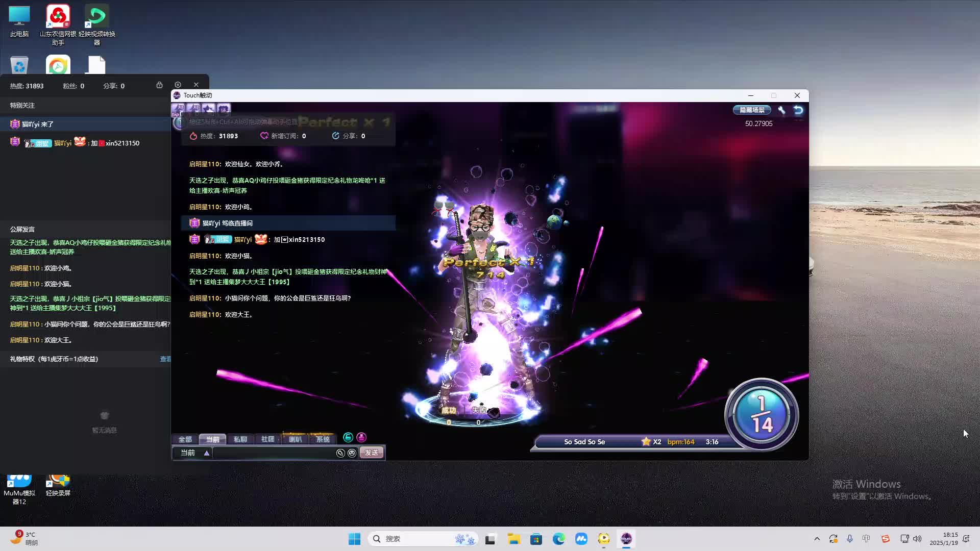Click the 1/14 countdown circle indicator
This screenshot has width=980, height=551.
click(x=762, y=414)
